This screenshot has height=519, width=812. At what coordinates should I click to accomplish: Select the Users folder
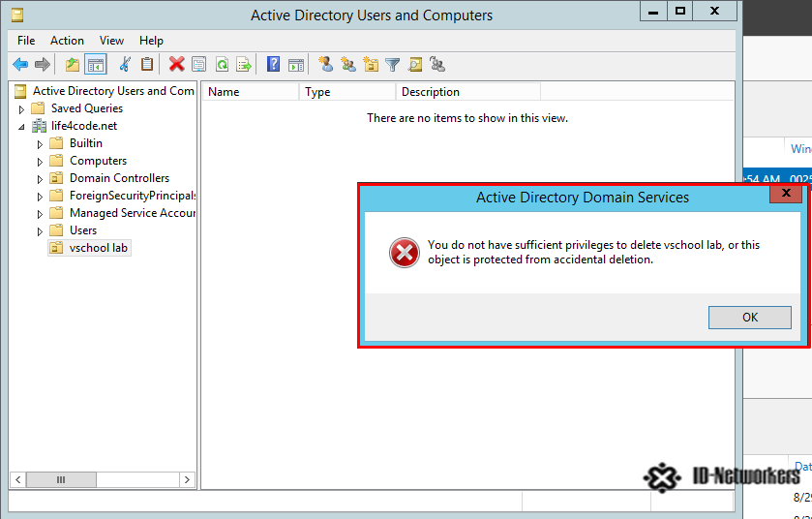coord(83,230)
